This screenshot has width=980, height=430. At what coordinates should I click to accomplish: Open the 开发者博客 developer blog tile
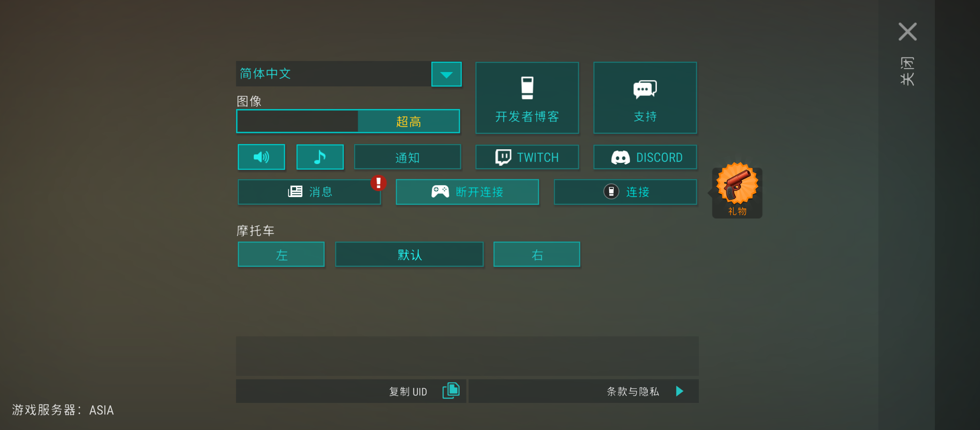click(527, 98)
